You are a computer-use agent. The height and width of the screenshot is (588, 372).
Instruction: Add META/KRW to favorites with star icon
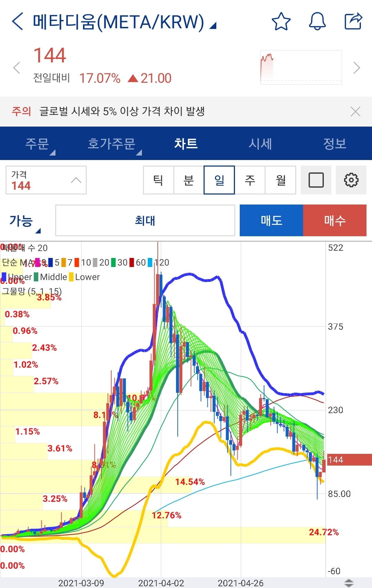coord(281,21)
